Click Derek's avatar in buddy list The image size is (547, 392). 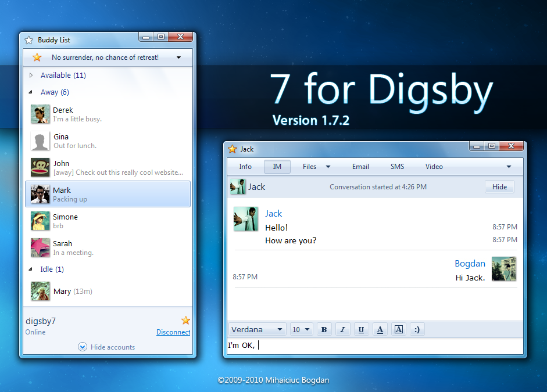(x=40, y=114)
